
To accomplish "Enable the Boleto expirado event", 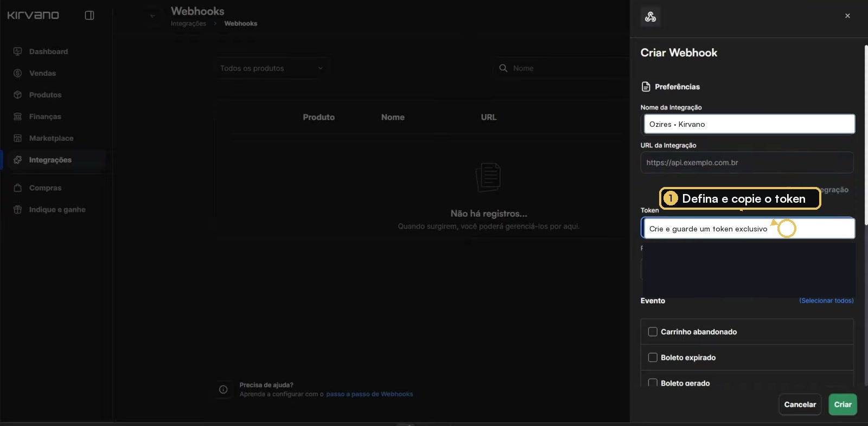I will (x=653, y=358).
